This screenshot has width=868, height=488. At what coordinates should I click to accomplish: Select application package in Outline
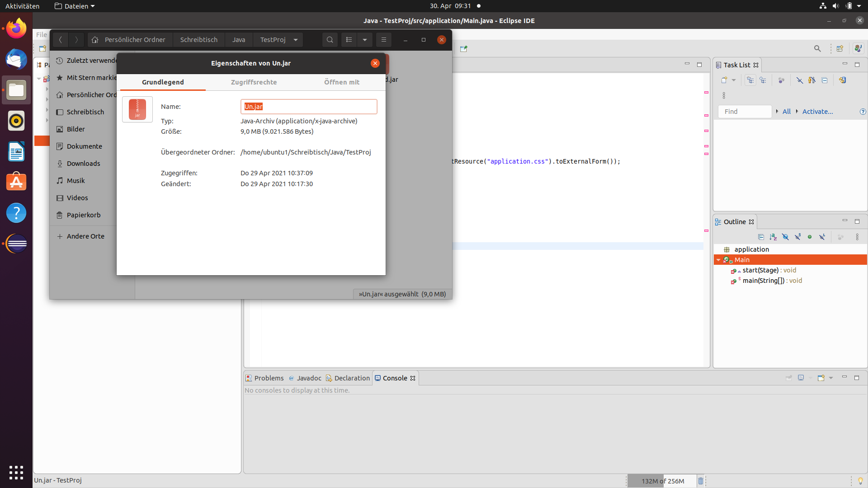point(751,249)
